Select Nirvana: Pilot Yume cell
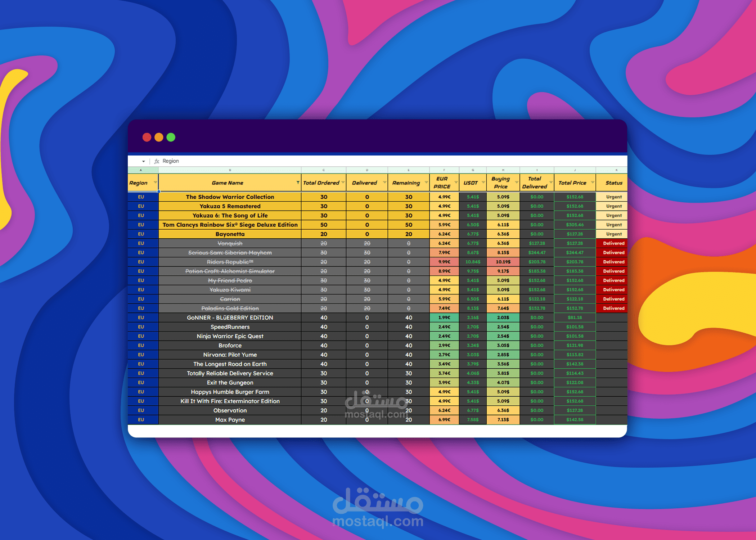756x540 pixels. (x=230, y=355)
